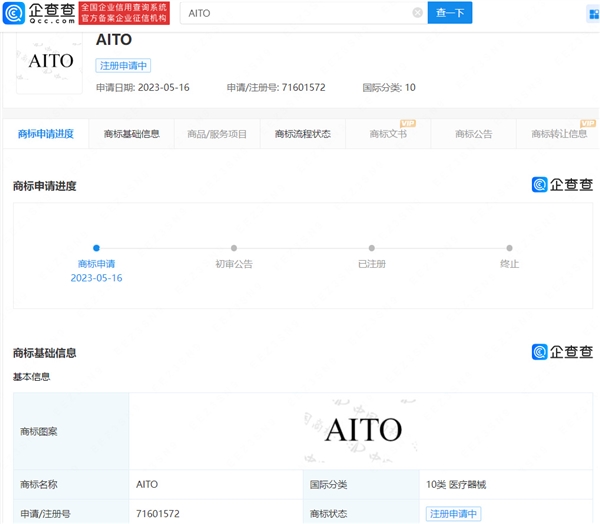The height and width of the screenshot is (524, 600).
Task: Click the 初审公告 progress step dot
Action: pyautogui.click(x=234, y=247)
